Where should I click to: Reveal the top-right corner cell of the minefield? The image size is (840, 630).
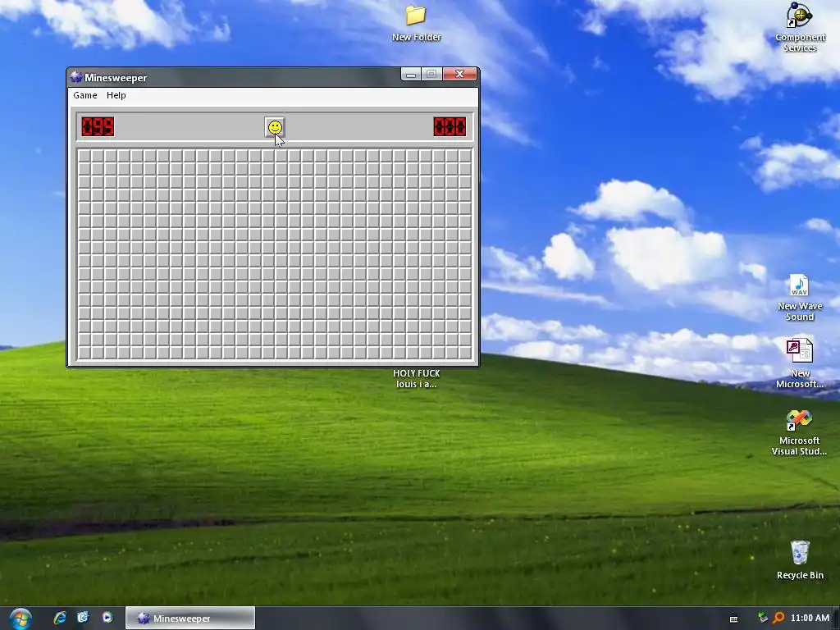click(465, 156)
